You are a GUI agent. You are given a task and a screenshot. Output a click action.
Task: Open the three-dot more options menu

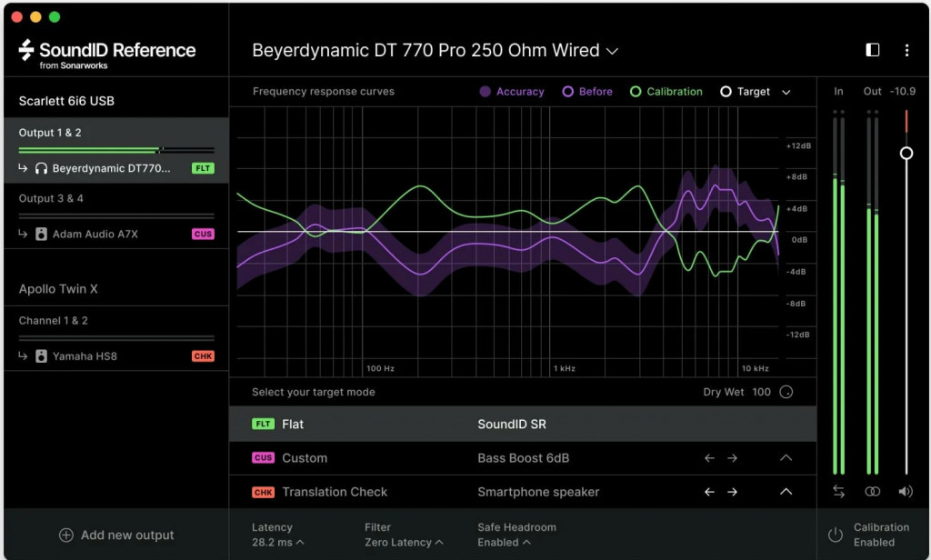coord(906,51)
